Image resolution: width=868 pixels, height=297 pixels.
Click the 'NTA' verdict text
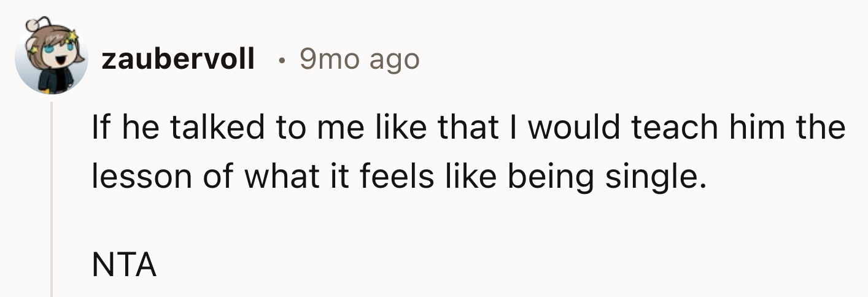(124, 267)
